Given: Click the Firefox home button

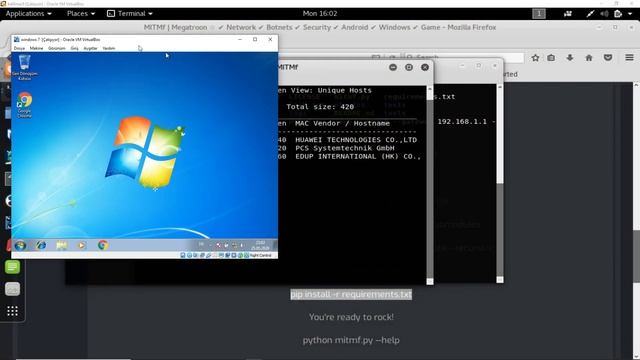Looking at the screenshot, I should [589, 58].
